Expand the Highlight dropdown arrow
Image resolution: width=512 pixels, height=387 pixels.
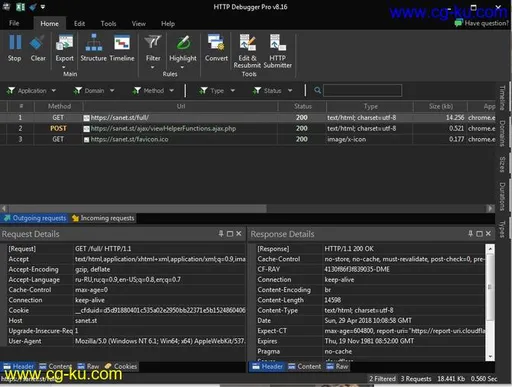point(182,67)
